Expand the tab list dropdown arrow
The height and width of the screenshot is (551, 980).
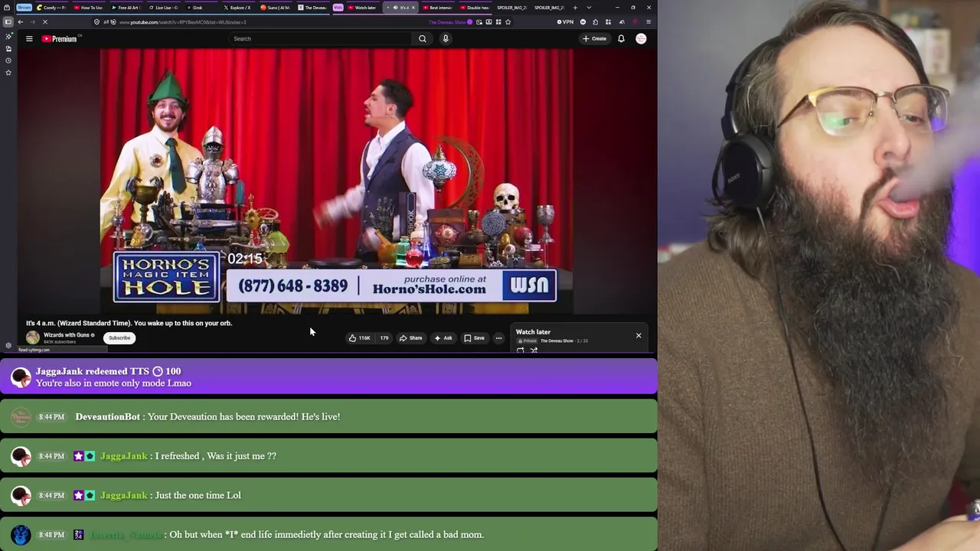click(x=589, y=8)
